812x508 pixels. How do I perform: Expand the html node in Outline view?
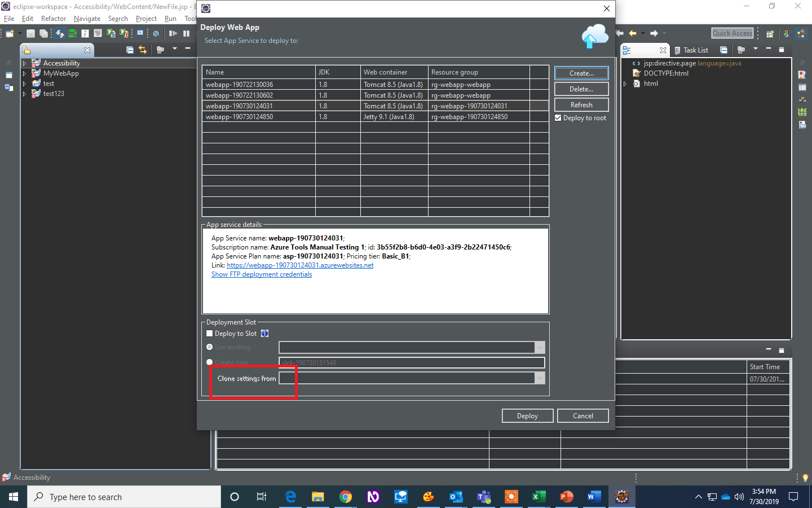[x=626, y=83]
